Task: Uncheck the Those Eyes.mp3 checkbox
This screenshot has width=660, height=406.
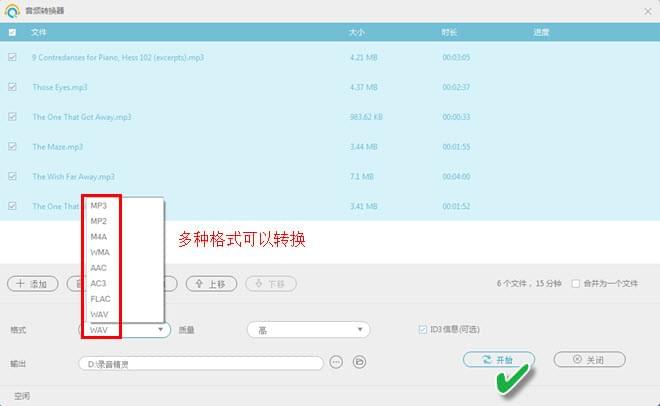Action: pos(12,87)
